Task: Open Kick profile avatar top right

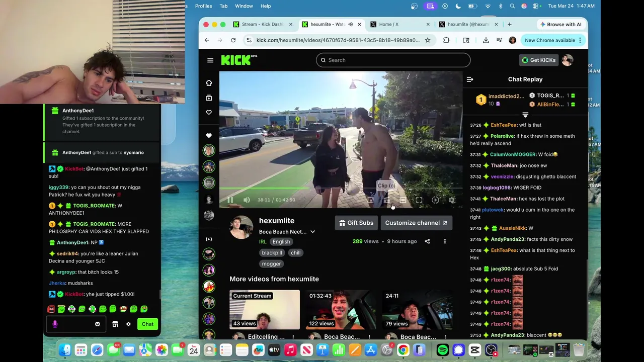Action: pos(568,60)
